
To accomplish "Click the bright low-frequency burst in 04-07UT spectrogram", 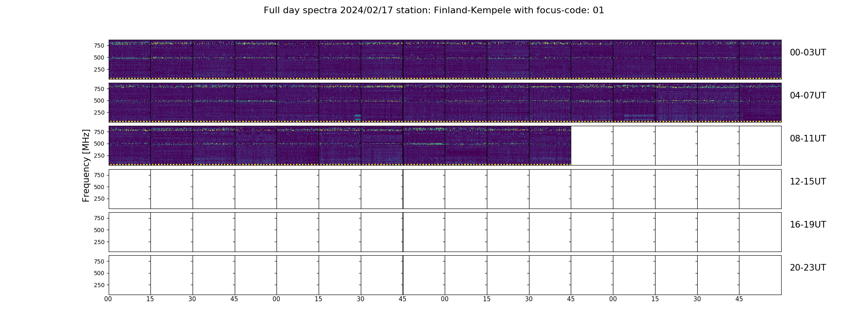I will click(358, 118).
